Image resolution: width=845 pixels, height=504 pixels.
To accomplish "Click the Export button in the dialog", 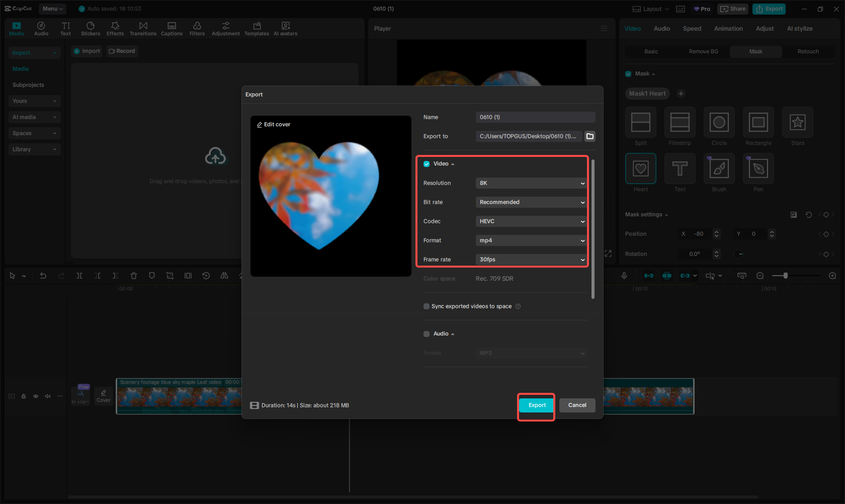I will click(536, 405).
